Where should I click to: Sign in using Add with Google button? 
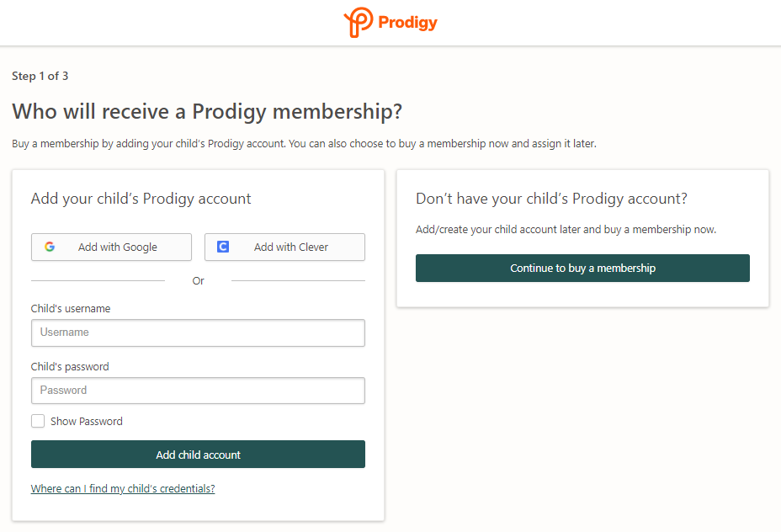[111, 247]
